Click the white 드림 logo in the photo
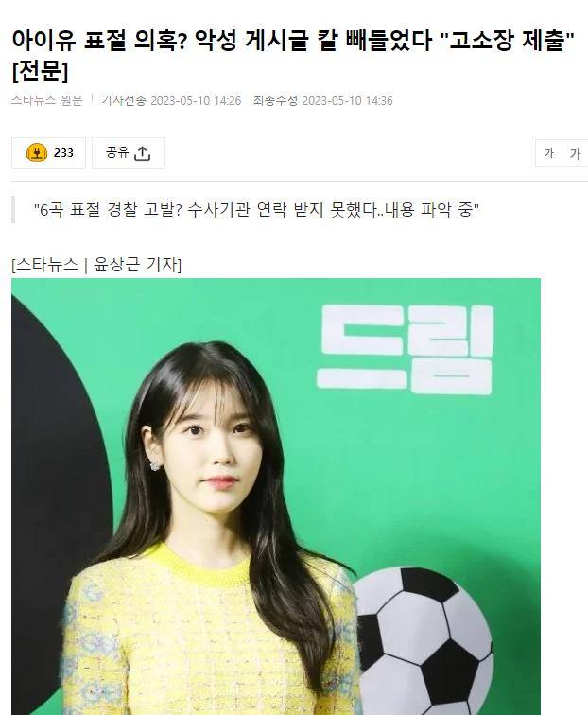 [x=406, y=349]
